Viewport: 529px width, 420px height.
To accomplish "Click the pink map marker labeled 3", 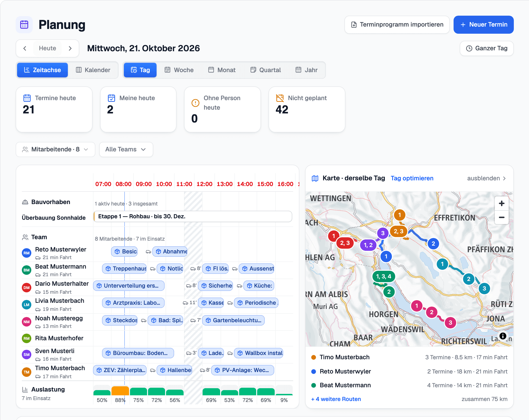I will pos(450,322).
